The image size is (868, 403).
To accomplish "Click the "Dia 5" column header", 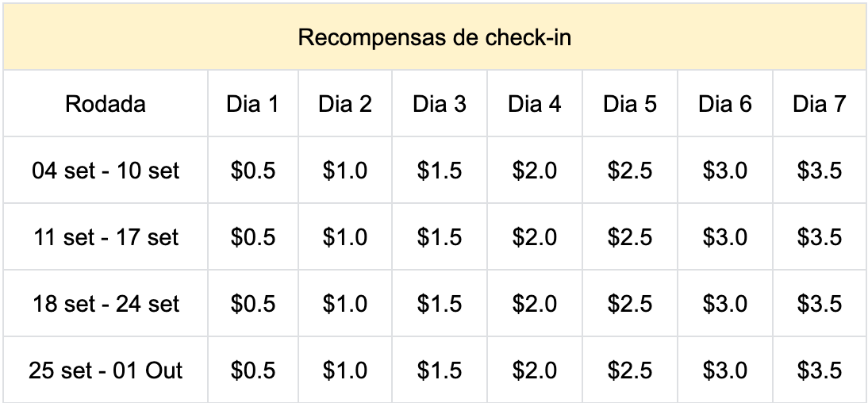I will pyautogui.click(x=630, y=104).
